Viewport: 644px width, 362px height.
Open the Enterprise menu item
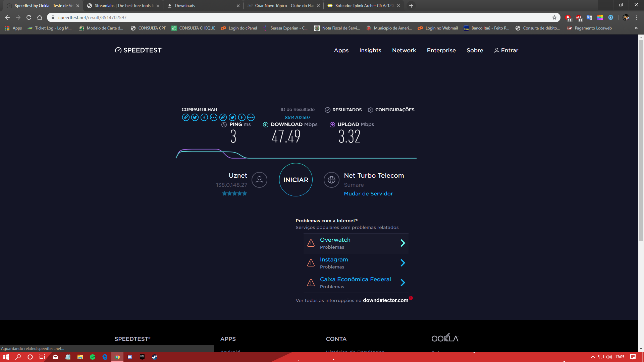coord(441,50)
